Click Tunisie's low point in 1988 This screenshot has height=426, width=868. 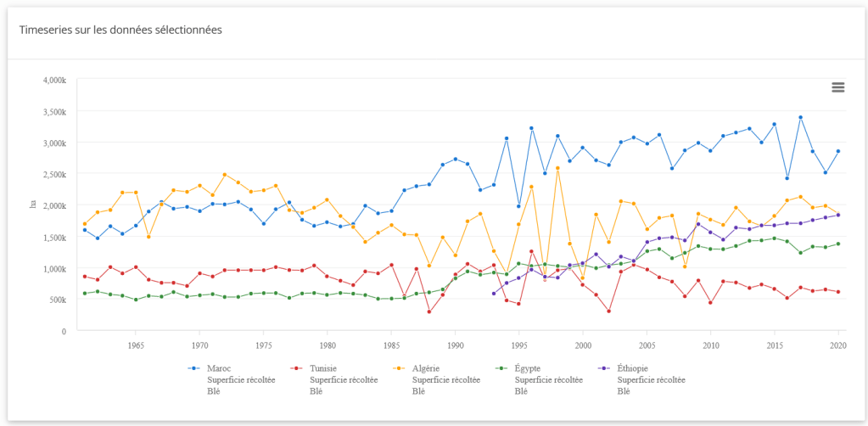click(x=429, y=312)
